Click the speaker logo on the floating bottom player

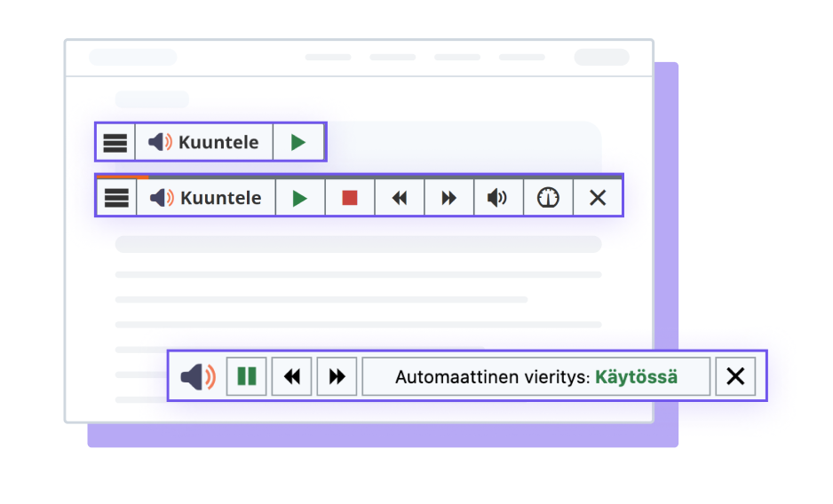tap(197, 376)
